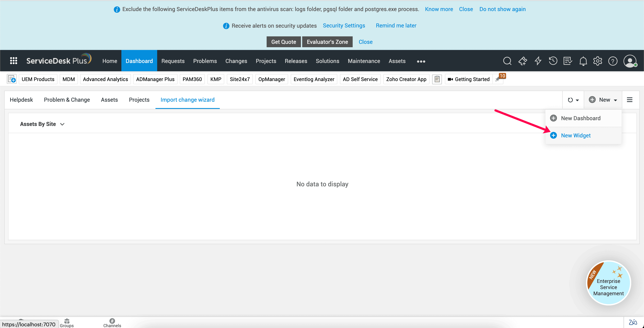This screenshot has height=328, width=644.
Task: Open the recent history clock icon
Action: tap(553, 61)
